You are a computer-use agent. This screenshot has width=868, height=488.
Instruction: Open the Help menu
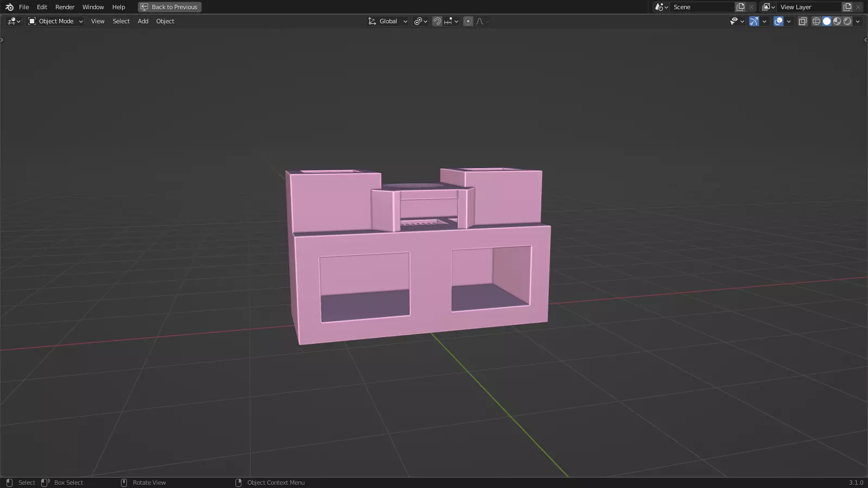pos(118,7)
